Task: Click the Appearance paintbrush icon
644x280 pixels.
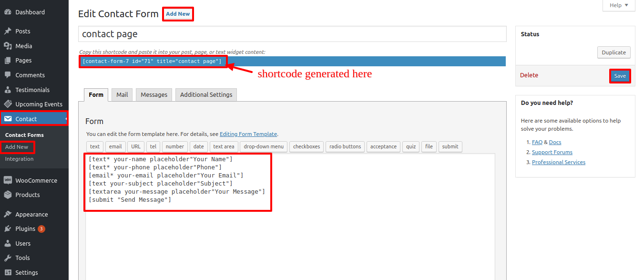Action: (8, 214)
